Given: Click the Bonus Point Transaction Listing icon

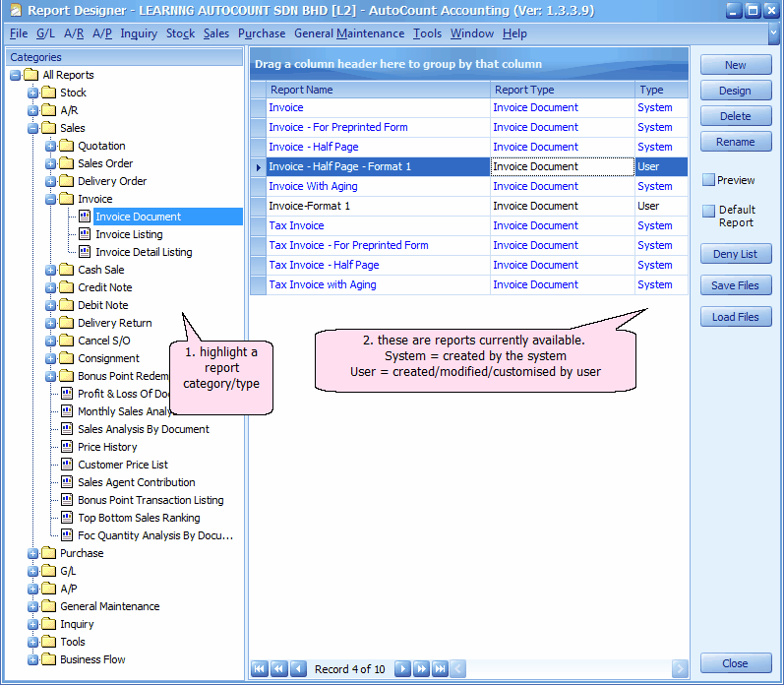Looking at the screenshot, I should pos(67,500).
